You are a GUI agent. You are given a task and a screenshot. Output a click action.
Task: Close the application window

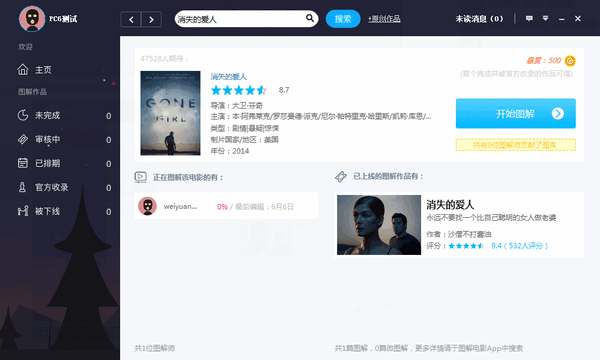578,18
